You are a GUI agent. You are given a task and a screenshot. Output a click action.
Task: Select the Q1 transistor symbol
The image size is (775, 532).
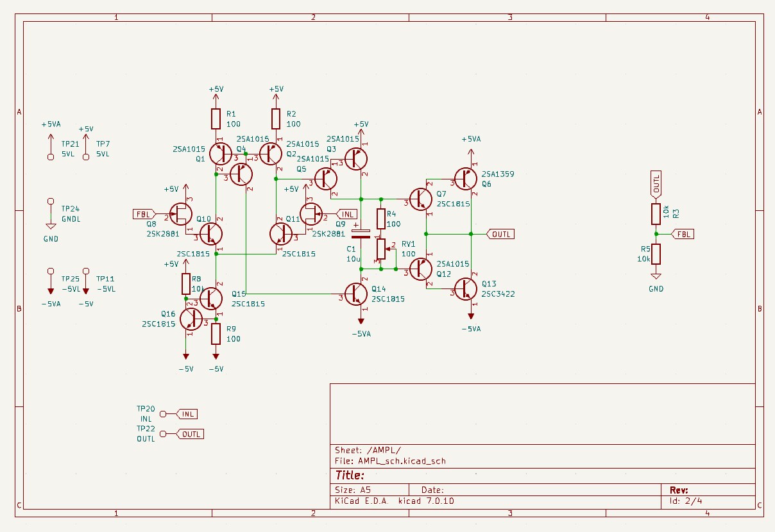221,153
